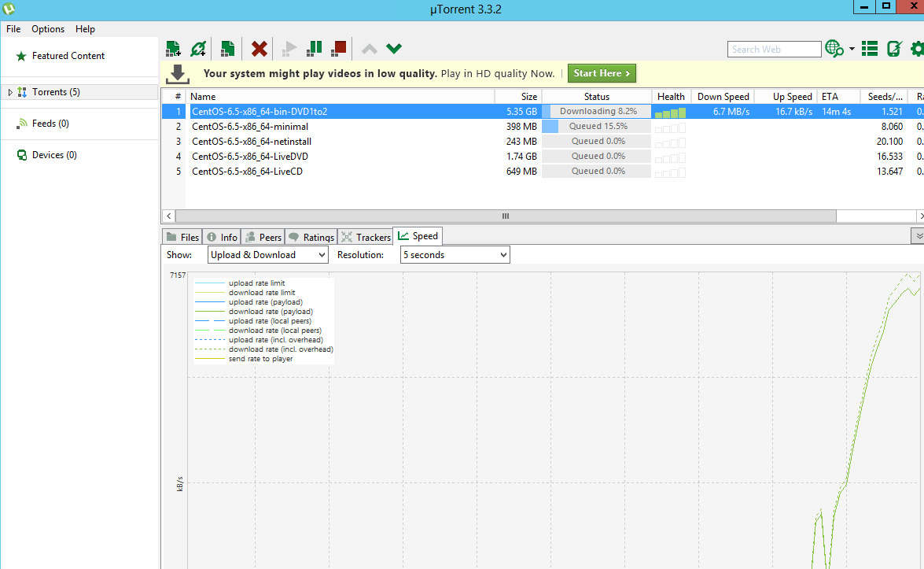
Task: Select torrent CentOS-6.5-x86_64-bin-DVD1to2
Action: (x=260, y=112)
